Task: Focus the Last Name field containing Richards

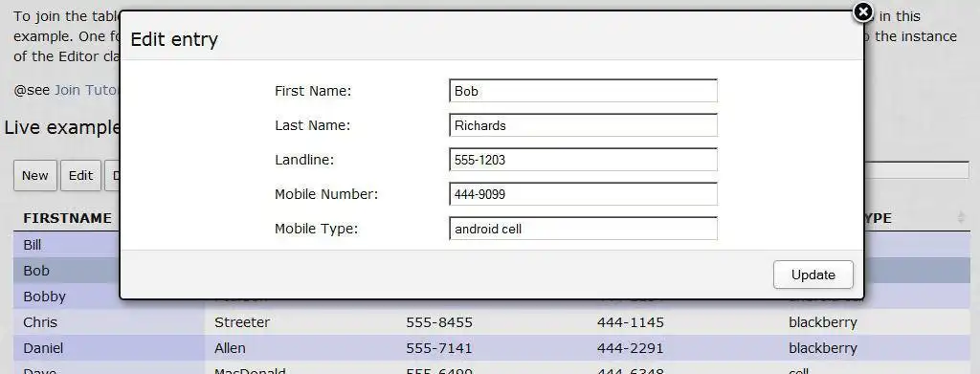Action: (583, 125)
